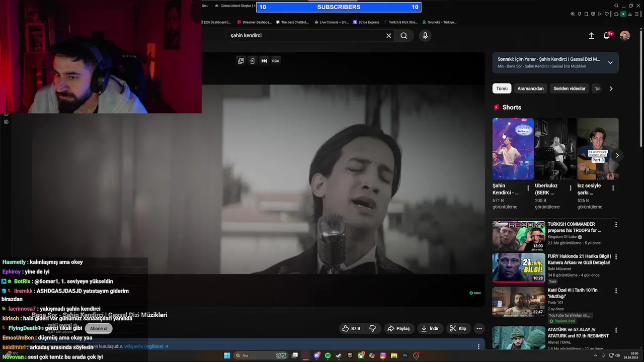Clear the YouTube search box text
Image resolution: width=644 pixels, height=362 pixels.
388,36
